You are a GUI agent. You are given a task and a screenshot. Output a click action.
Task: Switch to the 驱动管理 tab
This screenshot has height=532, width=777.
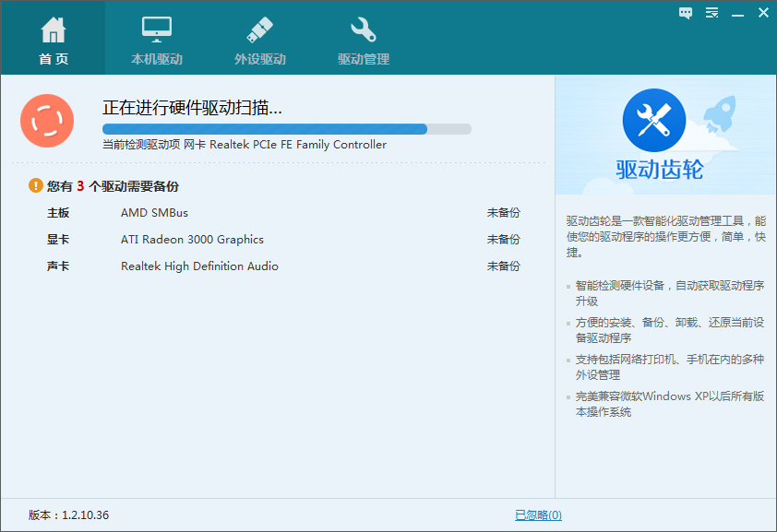364,59
